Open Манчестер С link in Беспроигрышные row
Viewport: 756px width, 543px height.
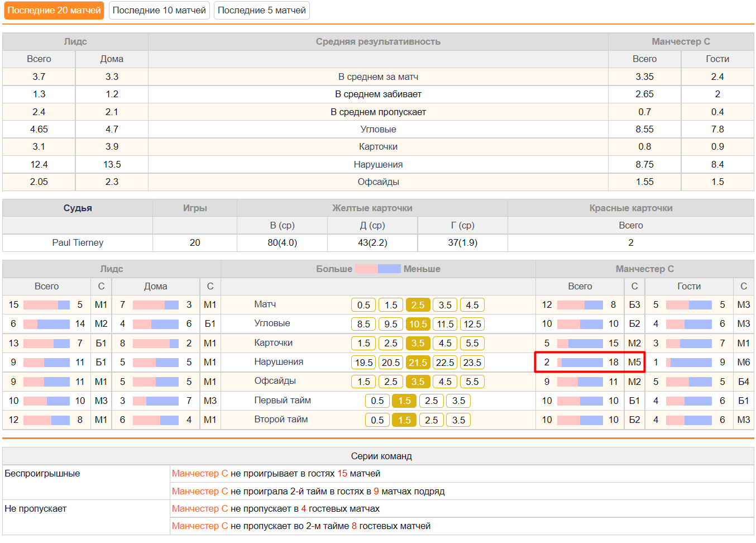pos(200,474)
